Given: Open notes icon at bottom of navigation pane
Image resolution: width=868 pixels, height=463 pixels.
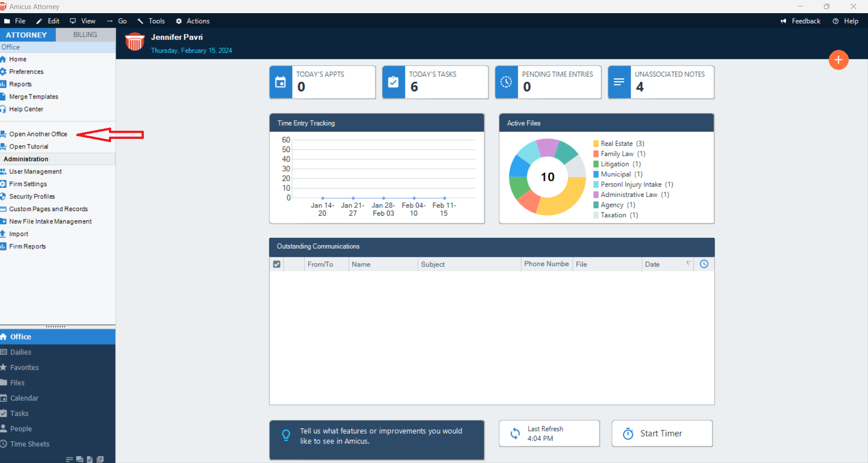Looking at the screenshot, I should point(69,459).
